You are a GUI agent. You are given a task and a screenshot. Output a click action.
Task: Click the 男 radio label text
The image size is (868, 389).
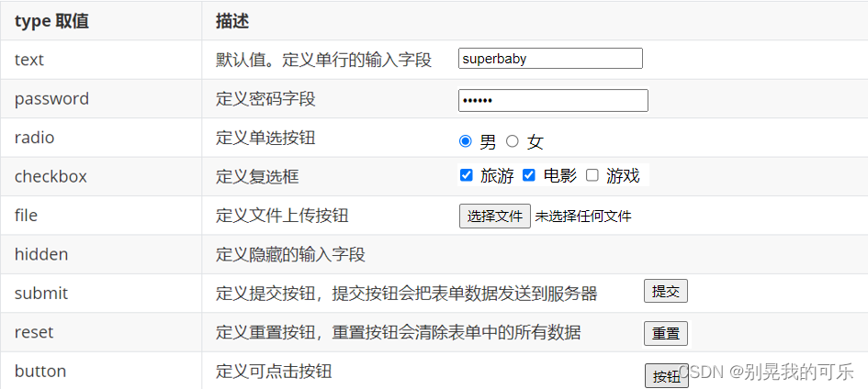point(488,142)
